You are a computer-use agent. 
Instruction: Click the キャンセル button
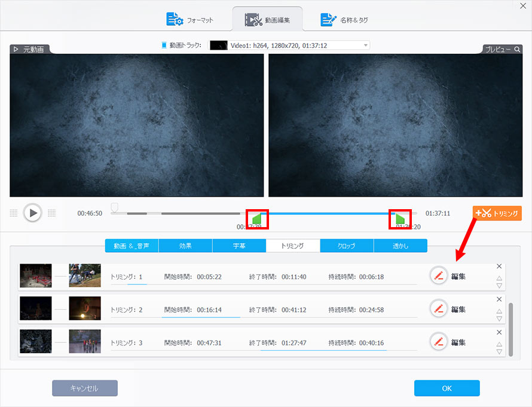click(84, 388)
